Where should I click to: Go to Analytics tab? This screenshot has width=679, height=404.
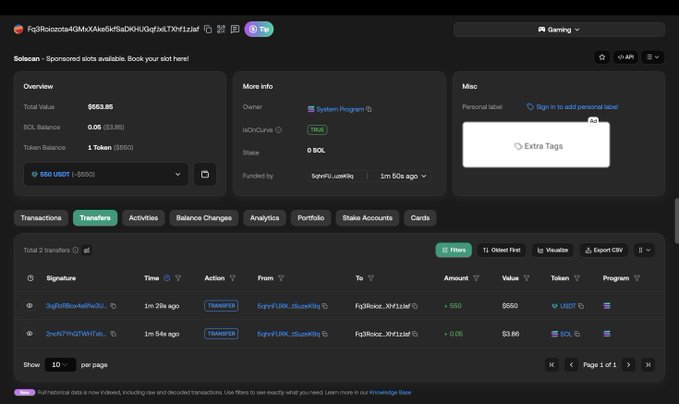click(x=265, y=218)
